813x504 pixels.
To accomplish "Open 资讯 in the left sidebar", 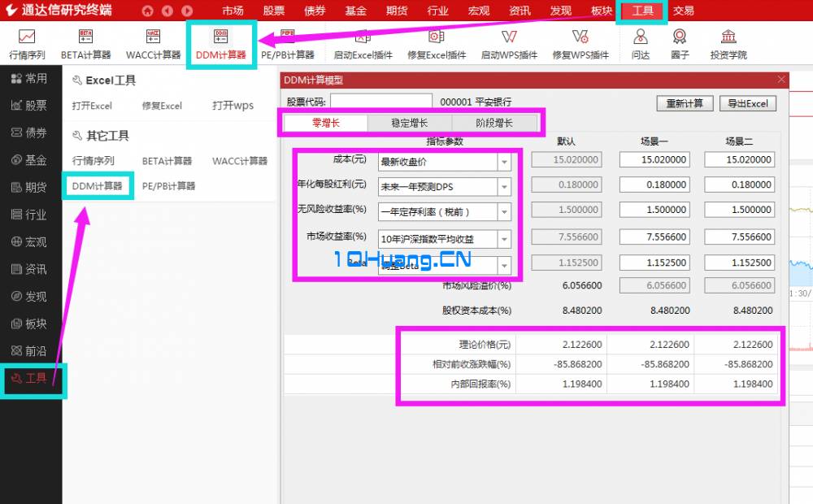I will click(x=29, y=269).
